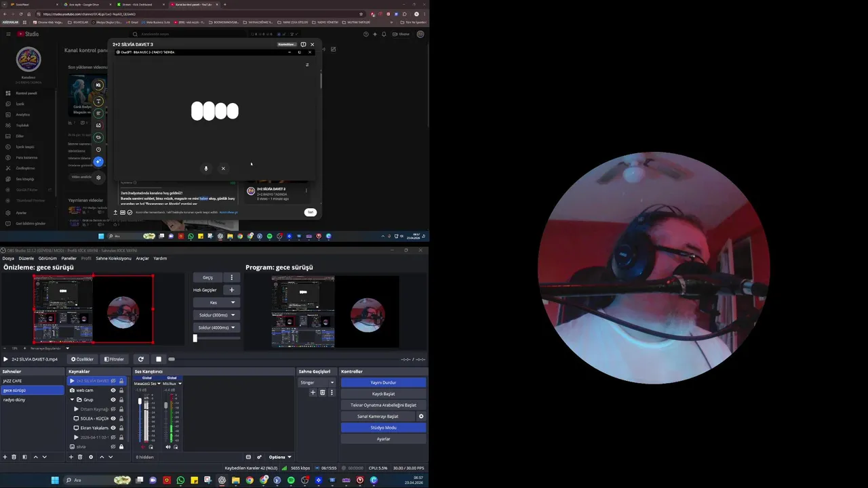The width and height of the screenshot is (868, 488).
Task: Open the Düzenle menu in OBS
Action: coord(26,258)
